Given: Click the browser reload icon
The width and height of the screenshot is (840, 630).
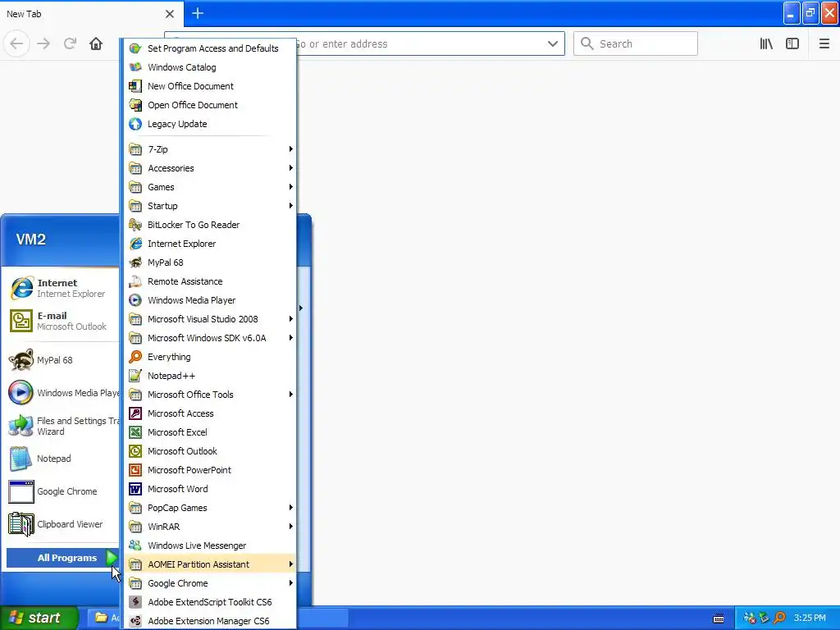Looking at the screenshot, I should [x=70, y=43].
